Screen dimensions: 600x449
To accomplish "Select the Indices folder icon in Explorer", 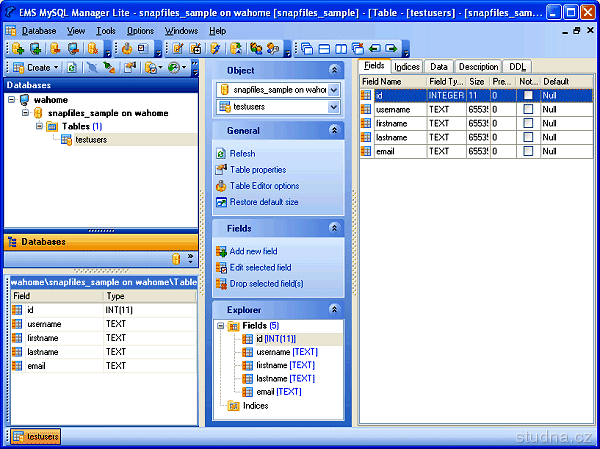I will [234, 406].
